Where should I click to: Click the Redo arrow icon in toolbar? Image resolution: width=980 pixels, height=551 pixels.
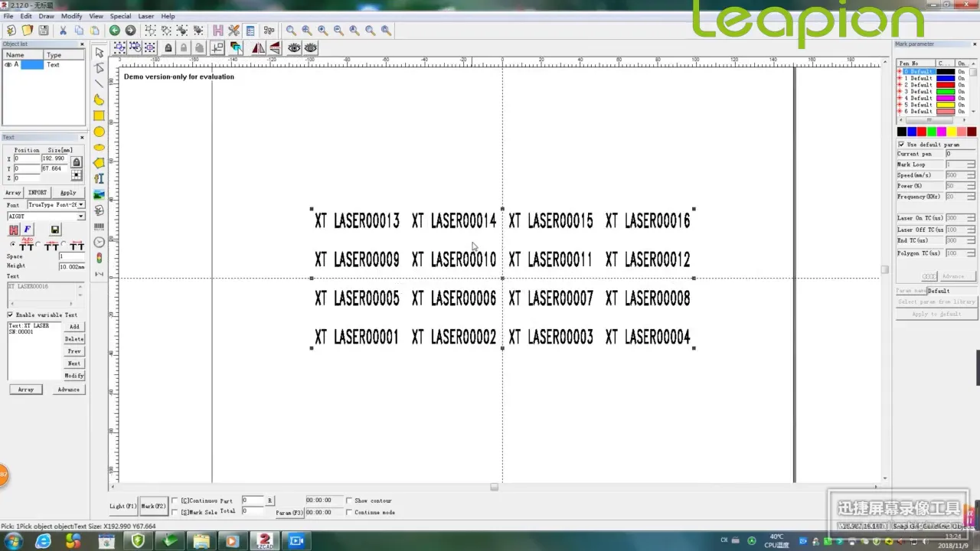130,30
